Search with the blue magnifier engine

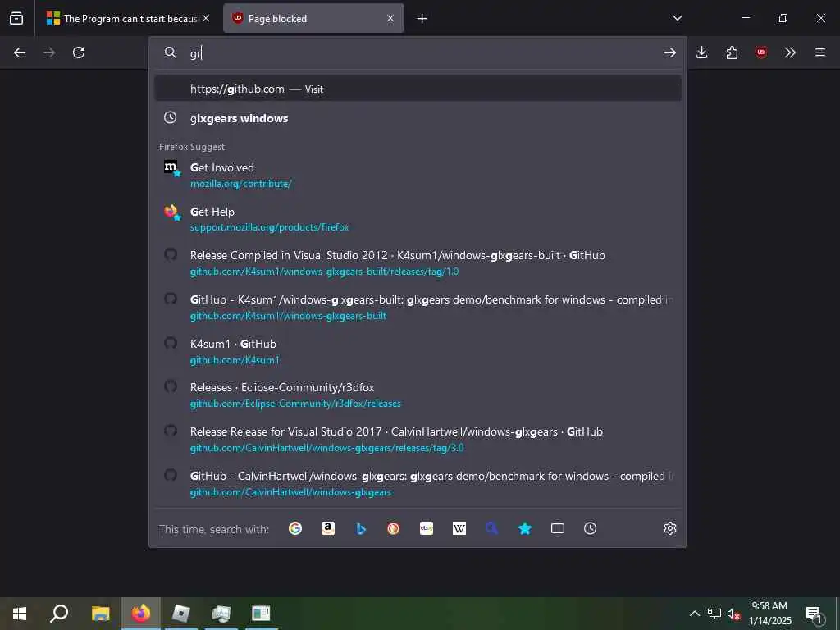pyautogui.click(x=492, y=529)
